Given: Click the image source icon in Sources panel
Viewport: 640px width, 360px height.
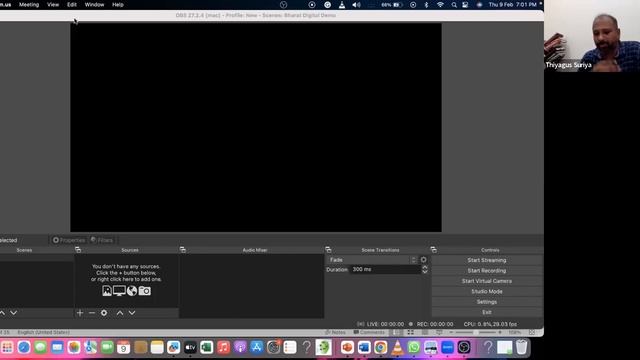Looking at the screenshot, I should (x=107, y=291).
